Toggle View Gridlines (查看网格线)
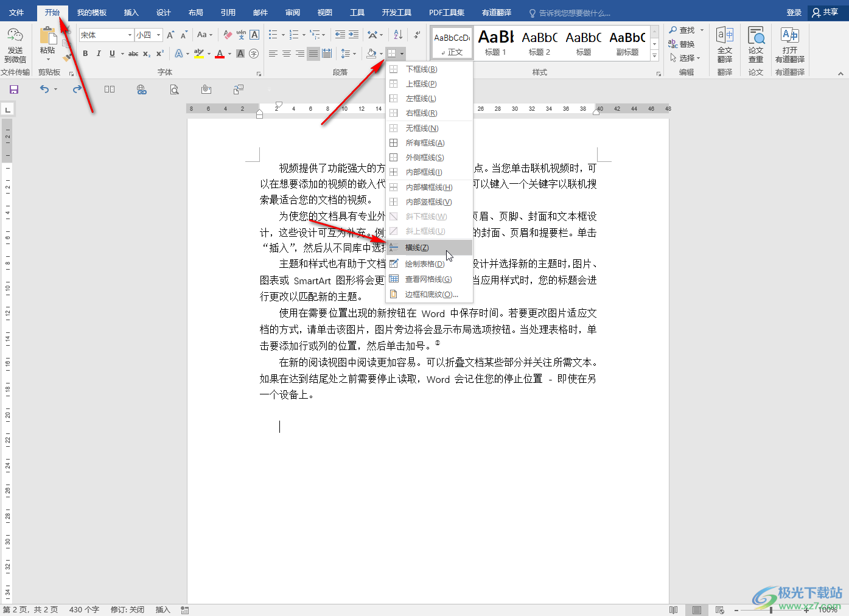This screenshot has width=849, height=616. pyautogui.click(x=429, y=279)
